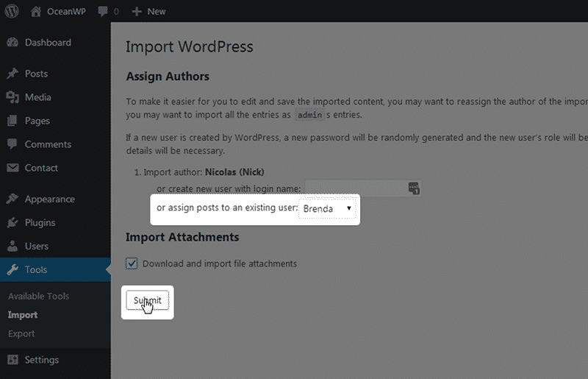This screenshot has width=588, height=379.
Task: Open the Import submenu link
Action: point(23,315)
